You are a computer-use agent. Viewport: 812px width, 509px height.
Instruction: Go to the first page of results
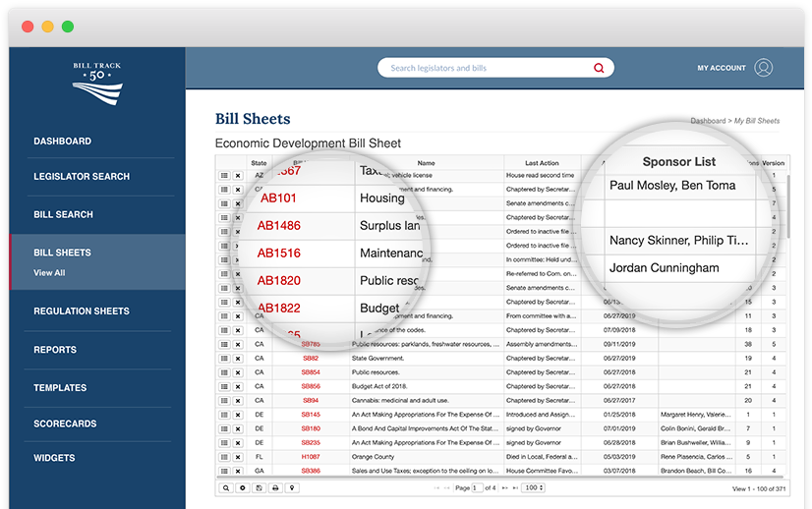pyautogui.click(x=436, y=487)
